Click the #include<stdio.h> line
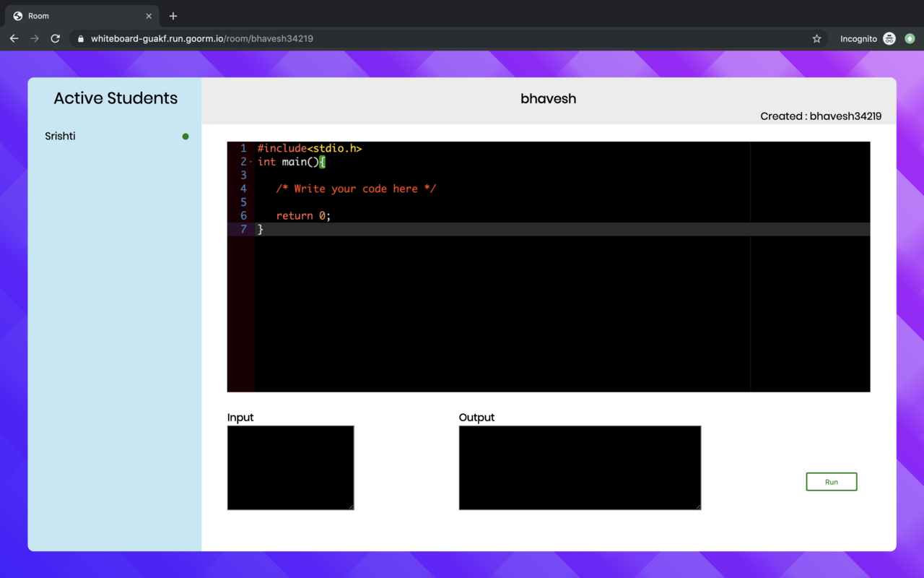Viewport: 924px width, 578px height. tap(310, 148)
